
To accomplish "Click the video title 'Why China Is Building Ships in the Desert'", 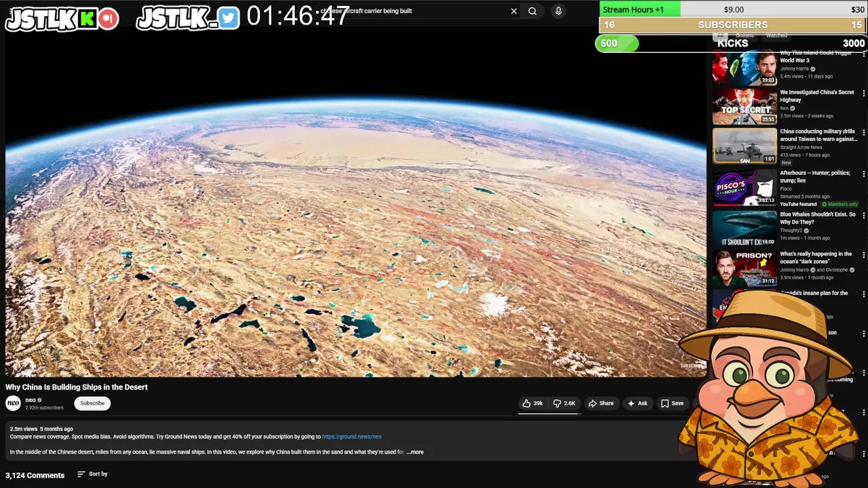I will [77, 387].
